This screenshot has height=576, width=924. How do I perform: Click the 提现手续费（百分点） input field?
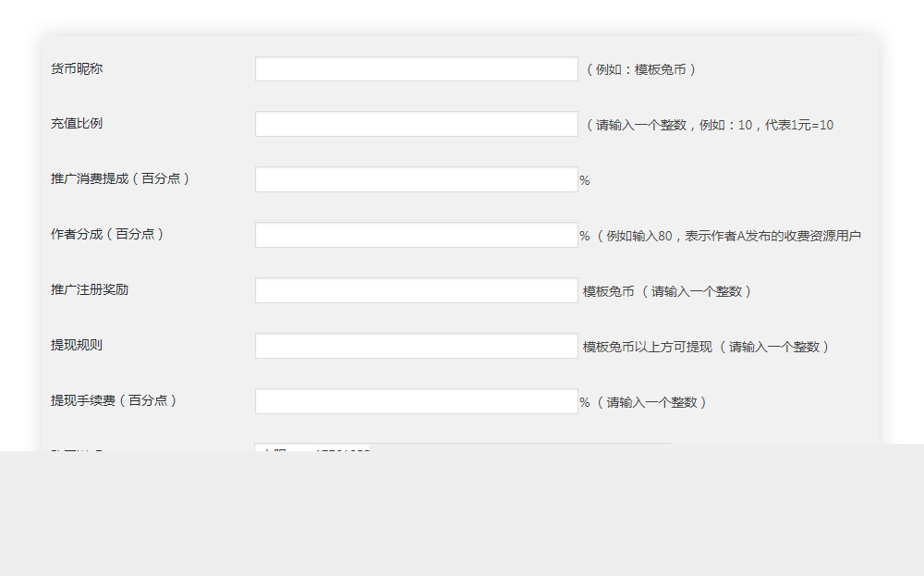[x=415, y=400]
